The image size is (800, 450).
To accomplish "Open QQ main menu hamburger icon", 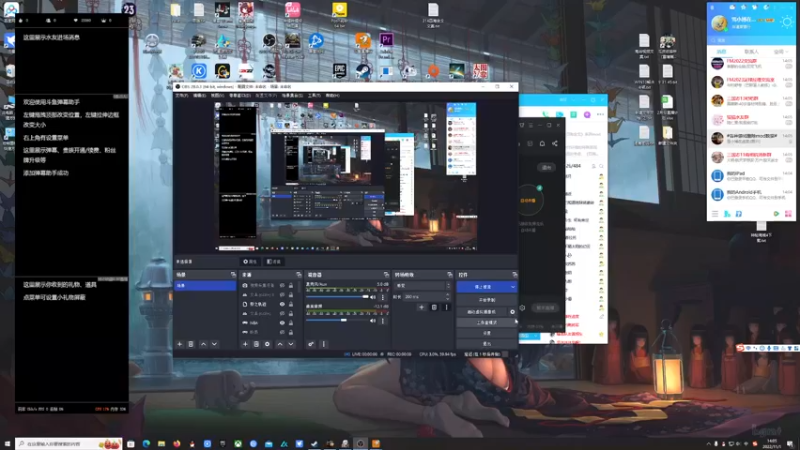I will (x=715, y=214).
